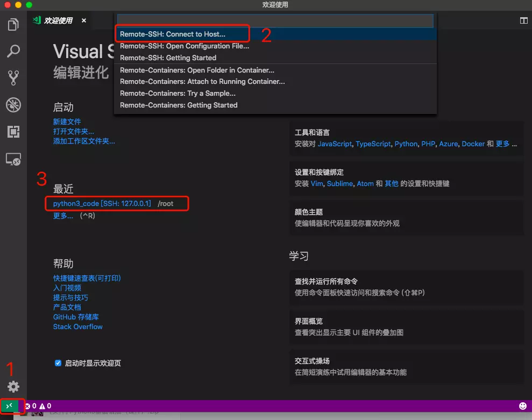Screen dimensions: 532x420
Task: Click the command palette input field
Action: (275, 20)
